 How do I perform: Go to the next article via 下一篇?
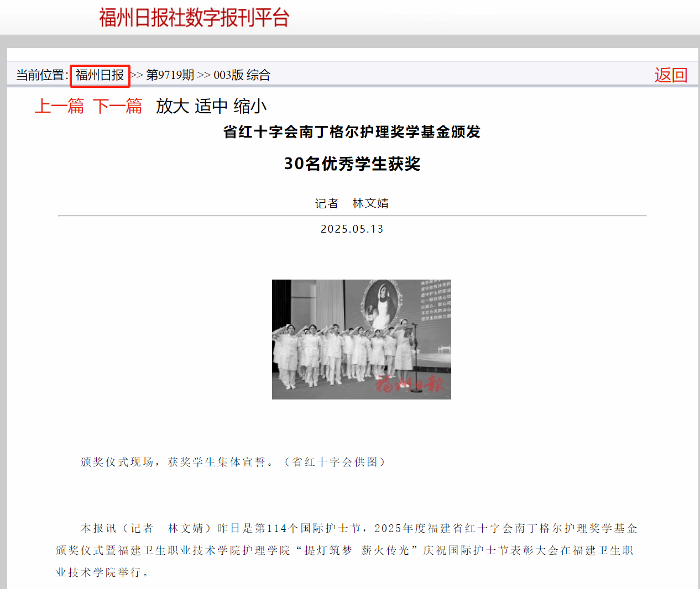click(118, 106)
